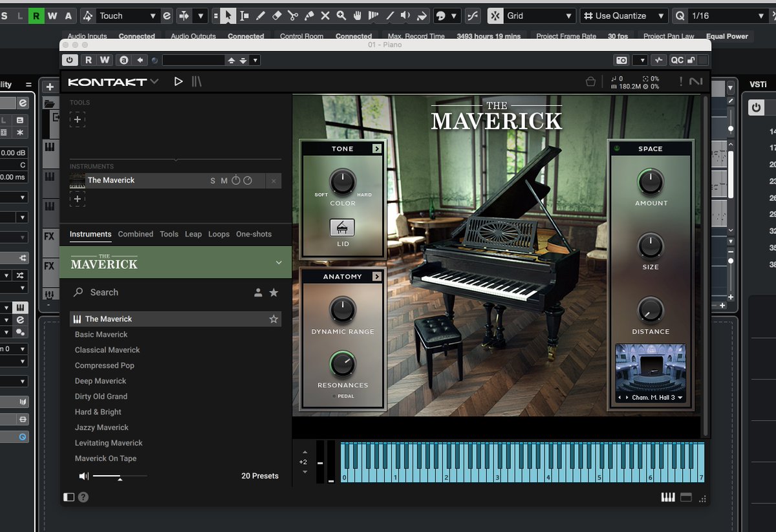Click the piano Lid icon in the TONE panel
Screen dimensions: 776x532
(x=342, y=227)
